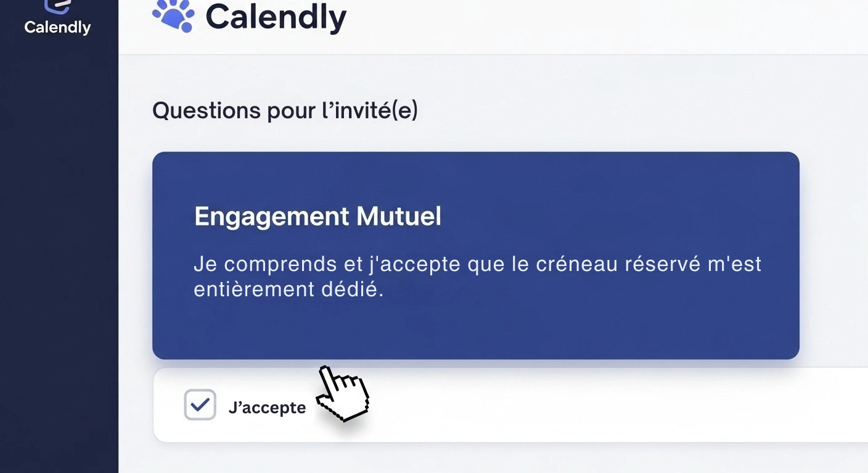Click the circular logo above Calendly text
The height and width of the screenshot is (473, 868).
[x=57, y=5]
